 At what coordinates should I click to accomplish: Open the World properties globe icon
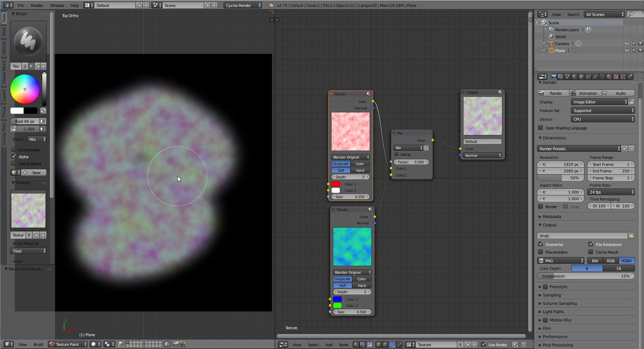click(574, 77)
